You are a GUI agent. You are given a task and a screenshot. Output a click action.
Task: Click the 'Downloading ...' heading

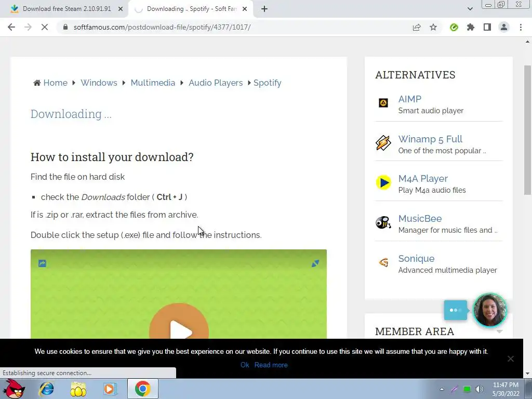71,114
